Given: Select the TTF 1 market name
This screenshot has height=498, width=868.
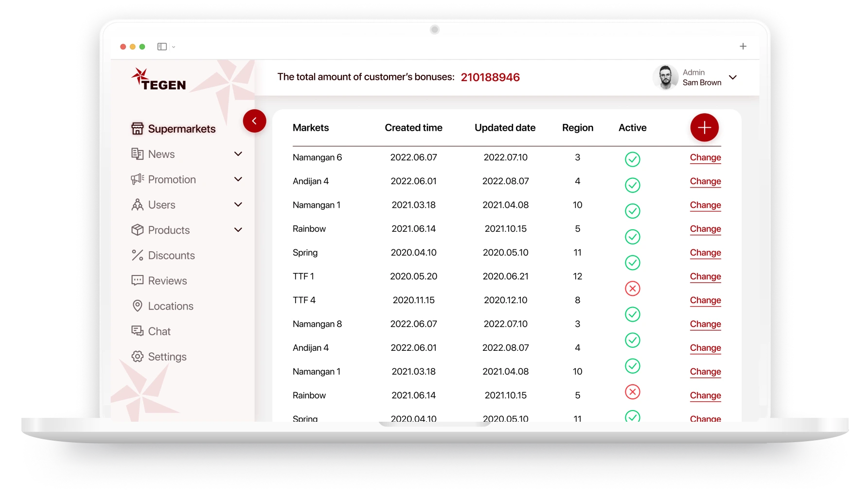Looking at the screenshot, I should pos(303,276).
